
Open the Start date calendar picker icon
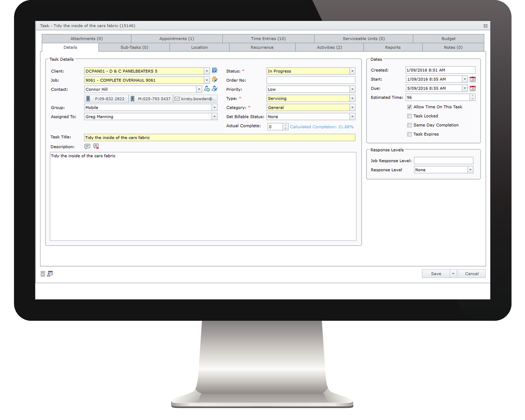tap(472, 79)
